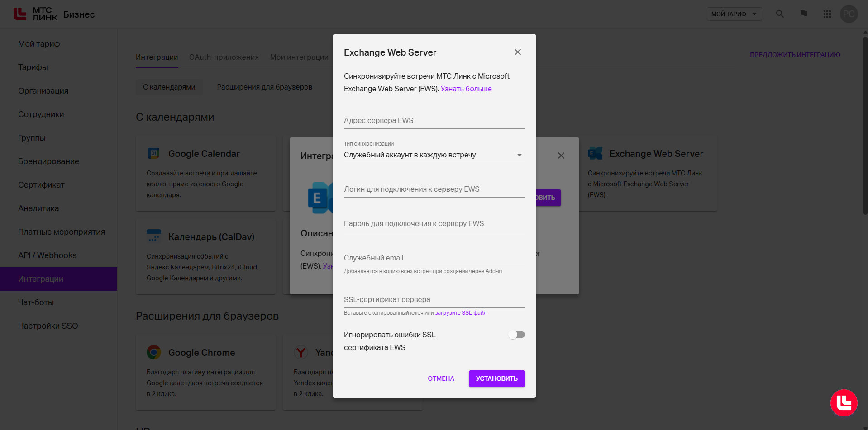
Task: Open Аналитика in sidebar
Action: [58, 208]
